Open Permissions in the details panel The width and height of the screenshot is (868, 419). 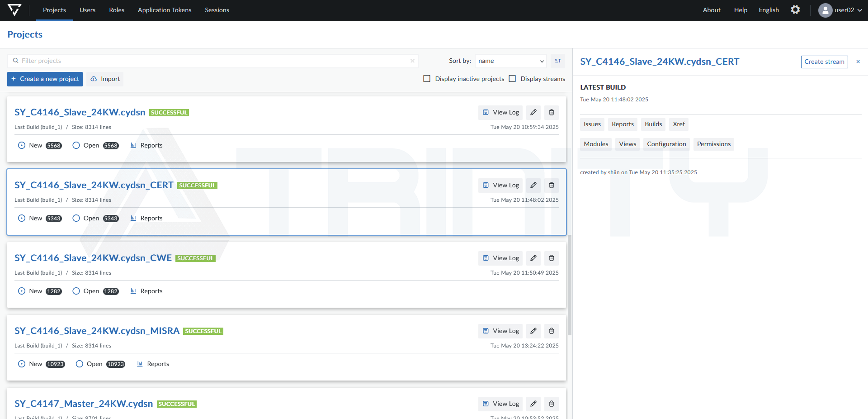tap(714, 144)
